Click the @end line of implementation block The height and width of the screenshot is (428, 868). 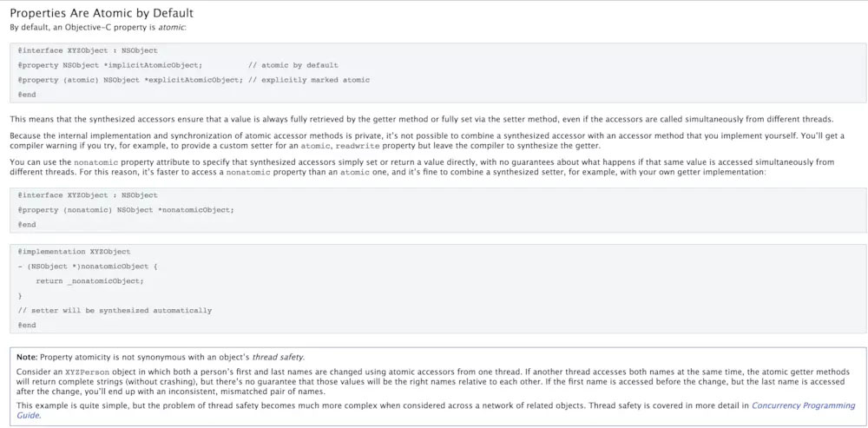pyautogui.click(x=27, y=325)
